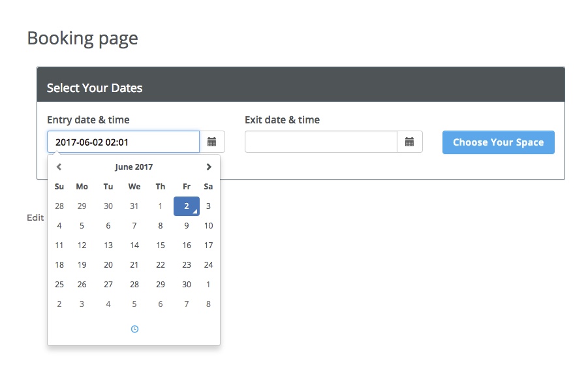The height and width of the screenshot is (380, 588).
Task: Click the Edit link
Action: coord(35,217)
